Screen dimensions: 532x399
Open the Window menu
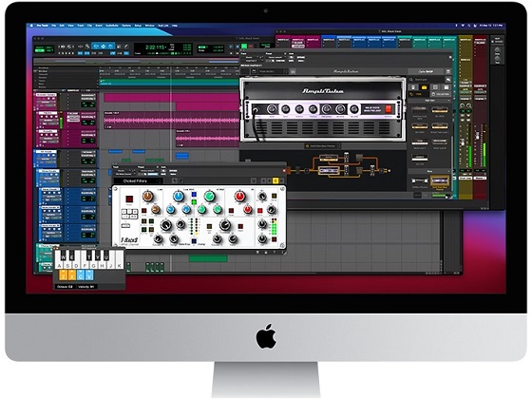point(149,26)
